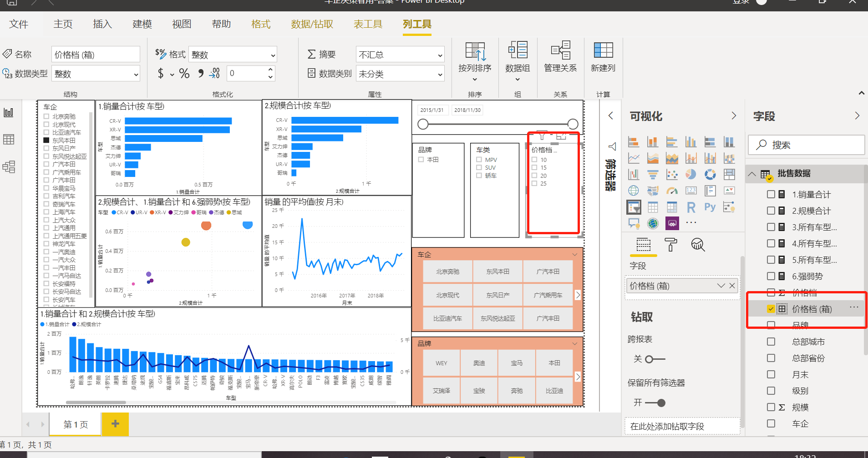This screenshot has width=868, height=458.
Task: Open the 格式 dropdown showing 整数
Action: 233,55
